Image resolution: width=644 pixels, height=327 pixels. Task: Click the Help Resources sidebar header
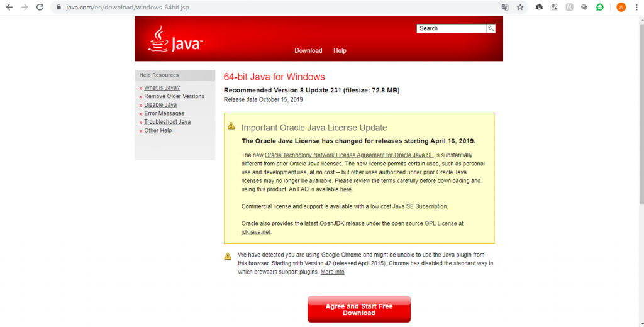click(x=175, y=75)
